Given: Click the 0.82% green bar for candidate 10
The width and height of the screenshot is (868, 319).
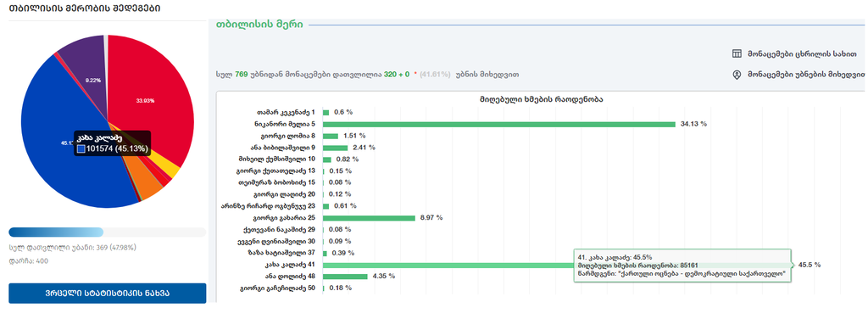Looking at the screenshot, I should (x=327, y=159).
